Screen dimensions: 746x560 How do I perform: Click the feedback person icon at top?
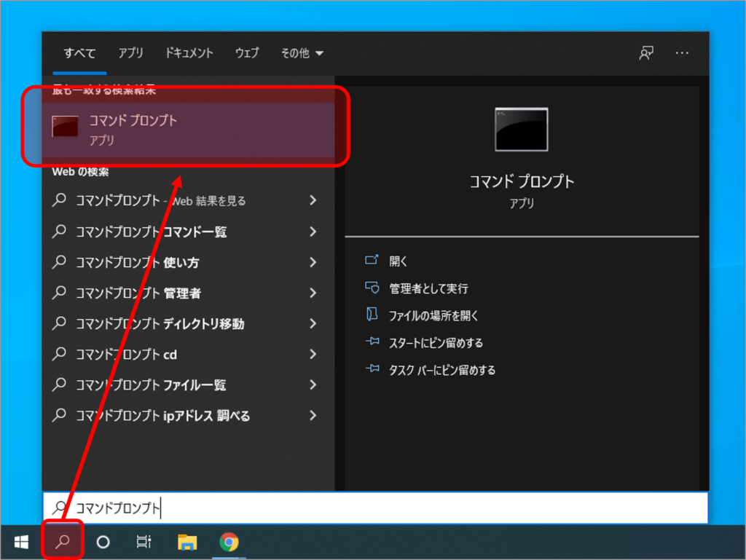645,53
